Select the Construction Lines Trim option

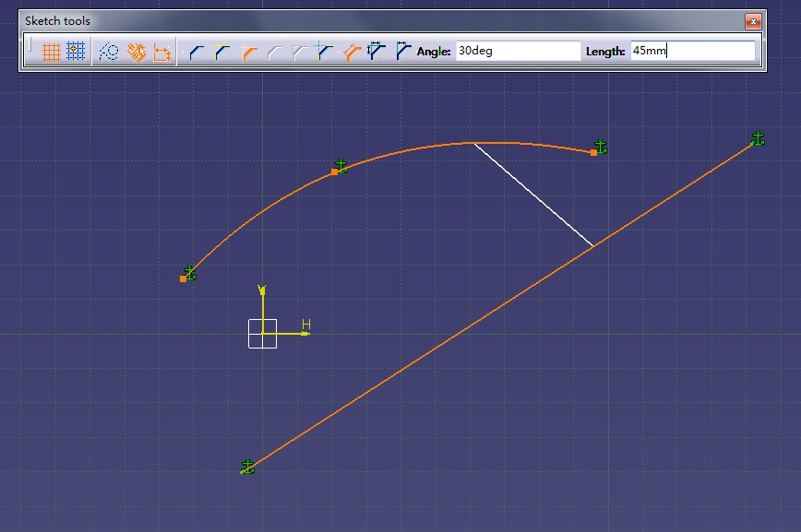click(x=299, y=52)
